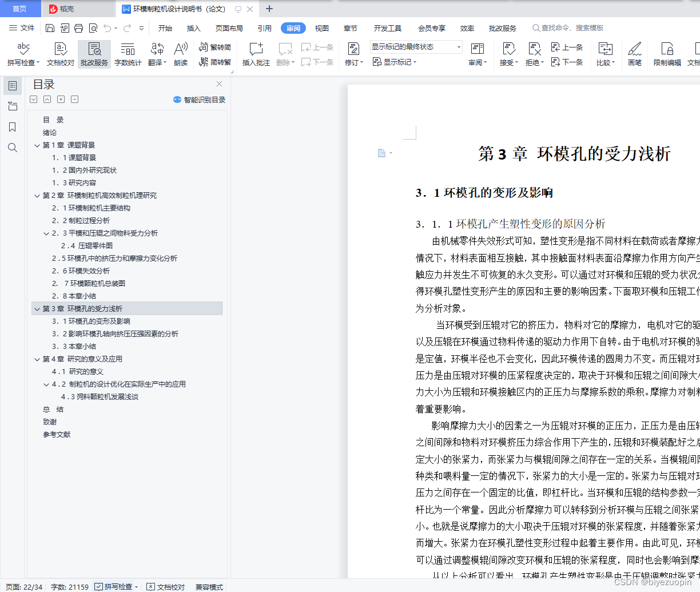Click the 批改服务 ribbon button
The image size is (700, 592).
point(94,54)
